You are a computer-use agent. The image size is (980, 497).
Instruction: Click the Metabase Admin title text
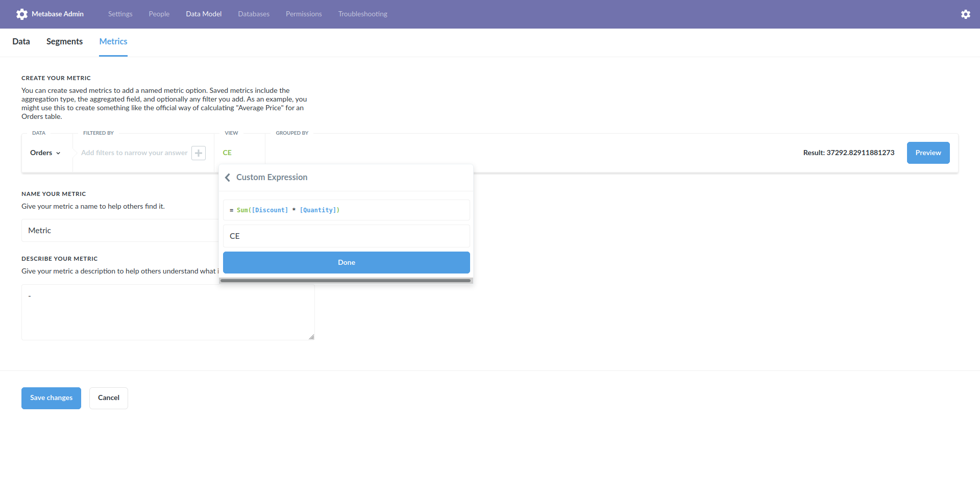point(58,14)
